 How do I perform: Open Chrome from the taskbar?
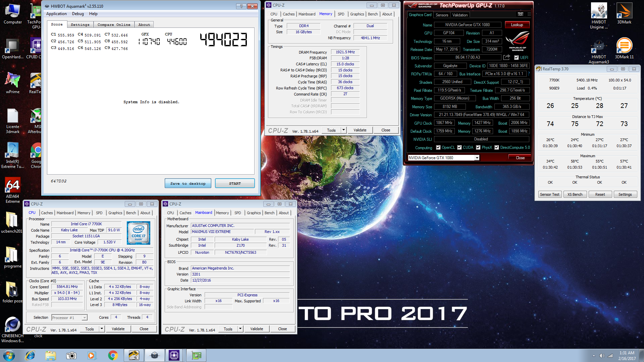point(113,355)
